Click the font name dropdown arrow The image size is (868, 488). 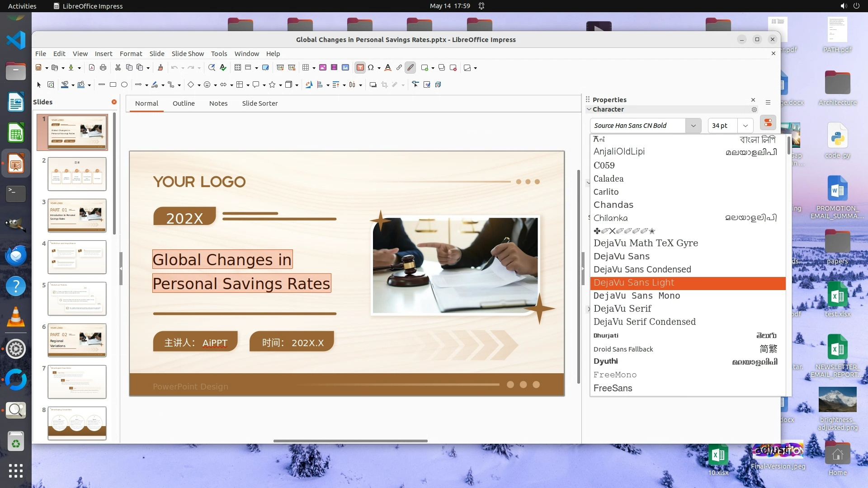[x=693, y=126]
